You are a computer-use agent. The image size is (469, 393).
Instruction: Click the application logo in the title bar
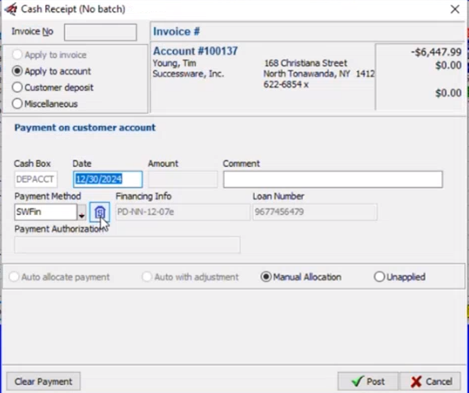10,9
